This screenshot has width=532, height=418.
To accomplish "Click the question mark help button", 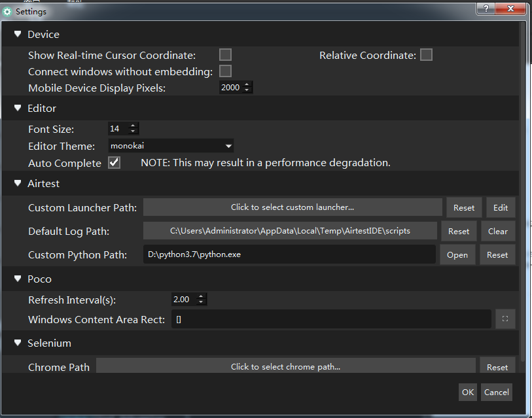I will (x=486, y=9).
